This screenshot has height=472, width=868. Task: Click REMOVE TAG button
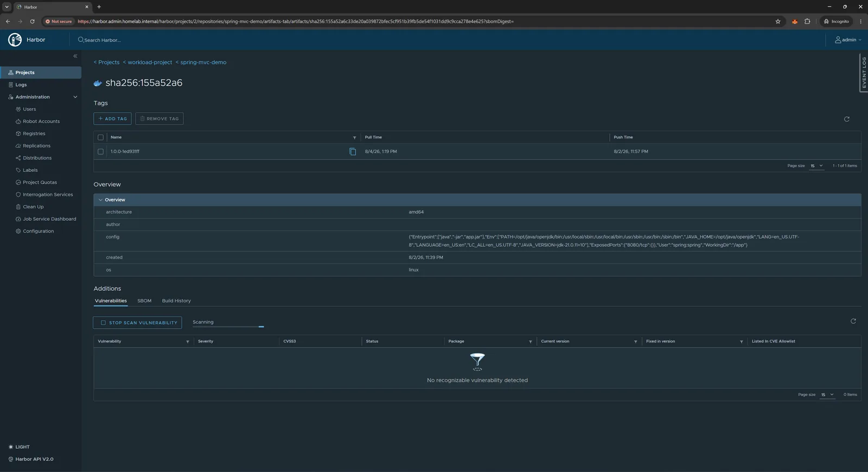coord(159,119)
